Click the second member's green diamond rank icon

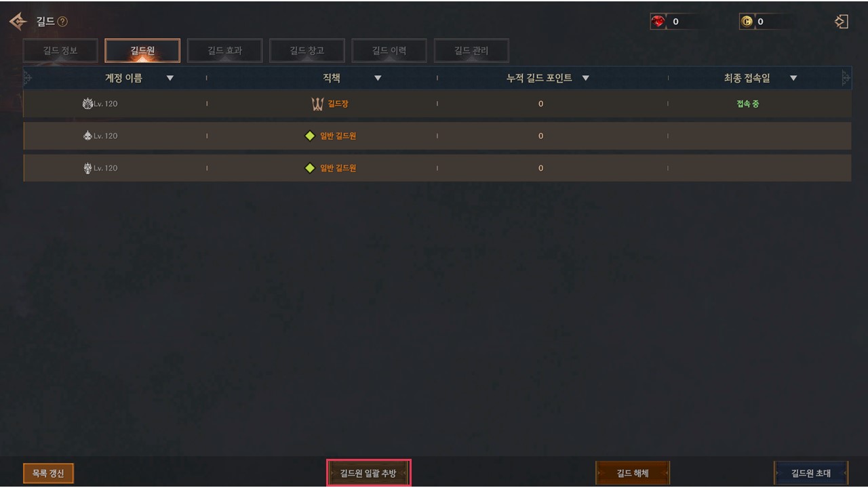[310, 136]
